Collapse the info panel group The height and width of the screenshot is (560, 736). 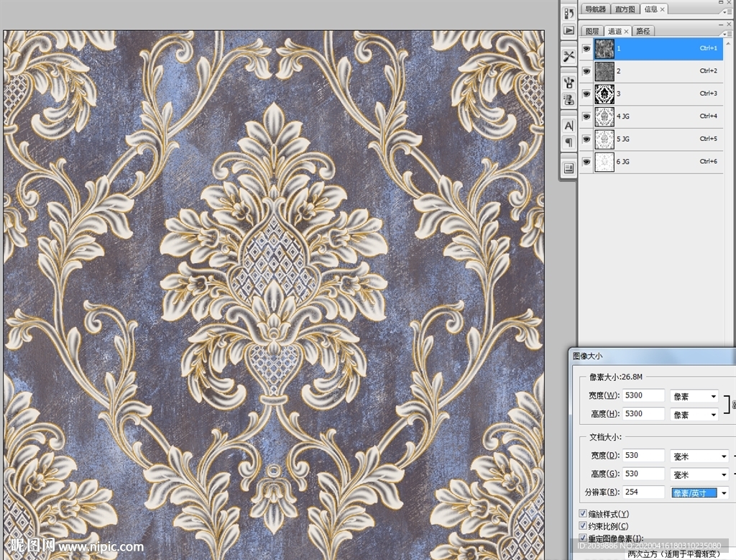pos(722,2)
